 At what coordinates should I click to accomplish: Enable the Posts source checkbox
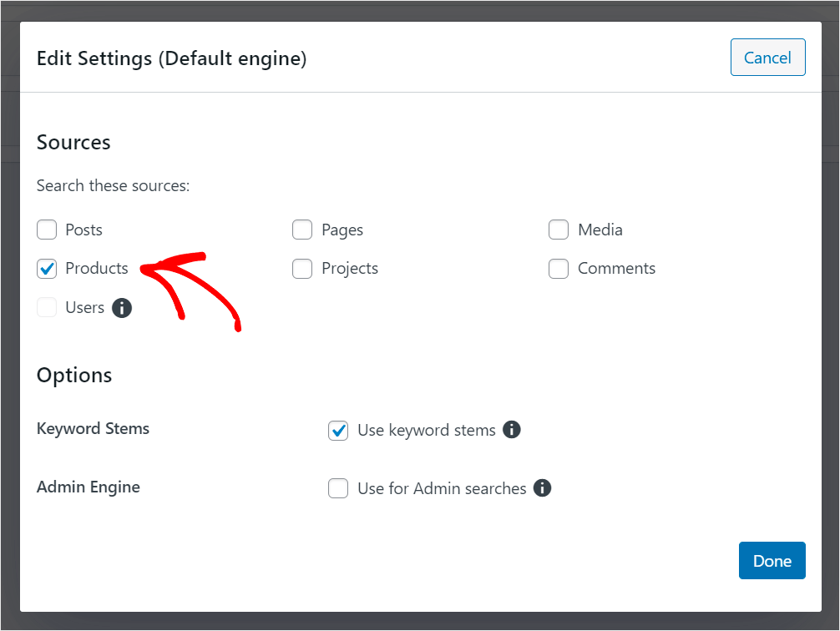[x=47, y=230]
